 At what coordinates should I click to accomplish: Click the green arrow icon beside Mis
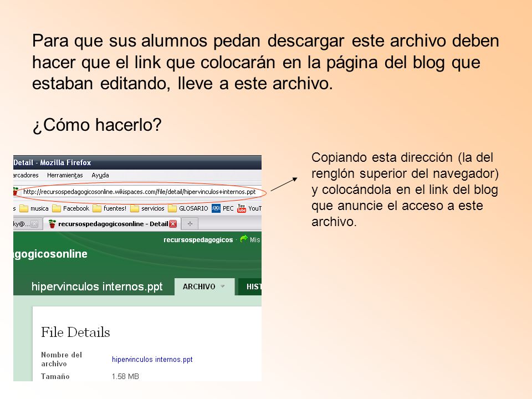244,239
